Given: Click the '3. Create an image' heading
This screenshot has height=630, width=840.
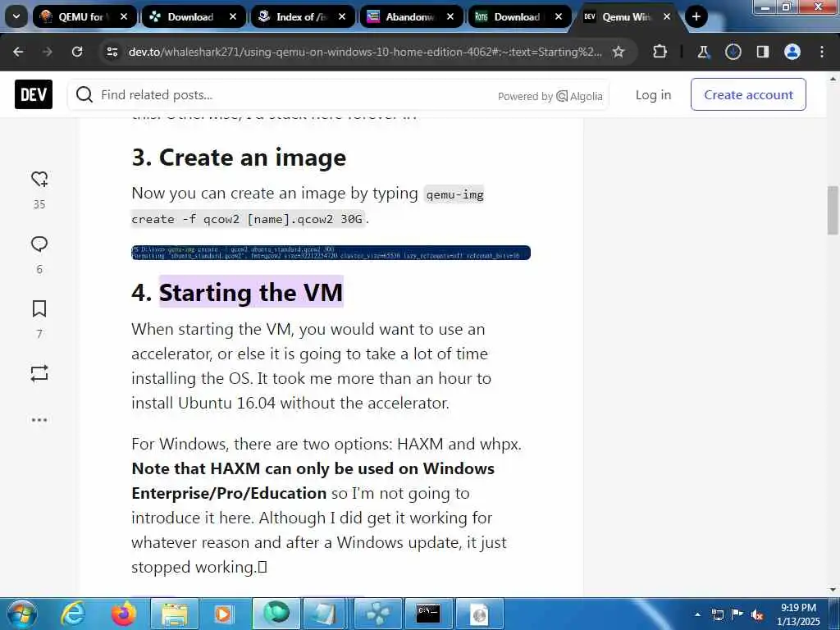Looking at the screenshot, I should point(239,157).
